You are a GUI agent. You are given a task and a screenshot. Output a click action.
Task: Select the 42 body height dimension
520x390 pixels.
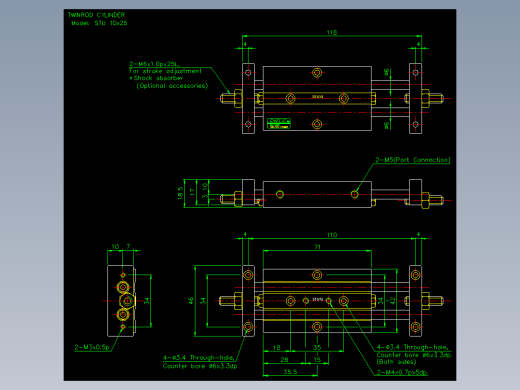pos(393,301)
